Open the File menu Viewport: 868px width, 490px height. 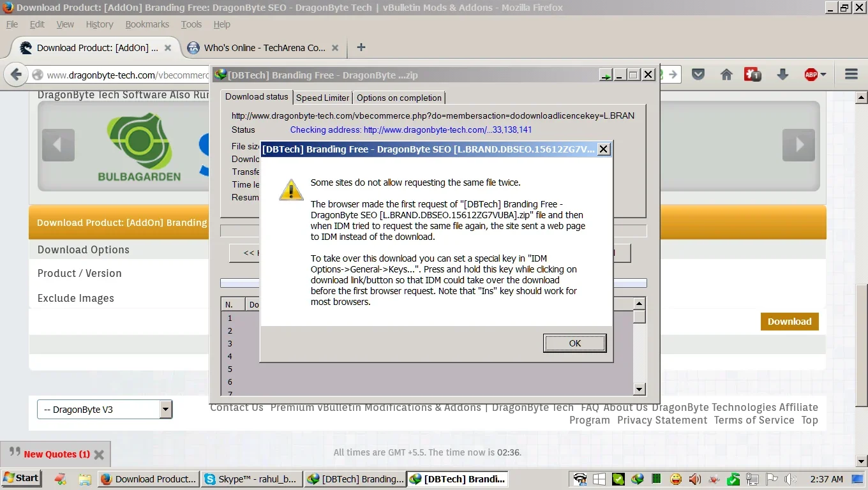12,24
